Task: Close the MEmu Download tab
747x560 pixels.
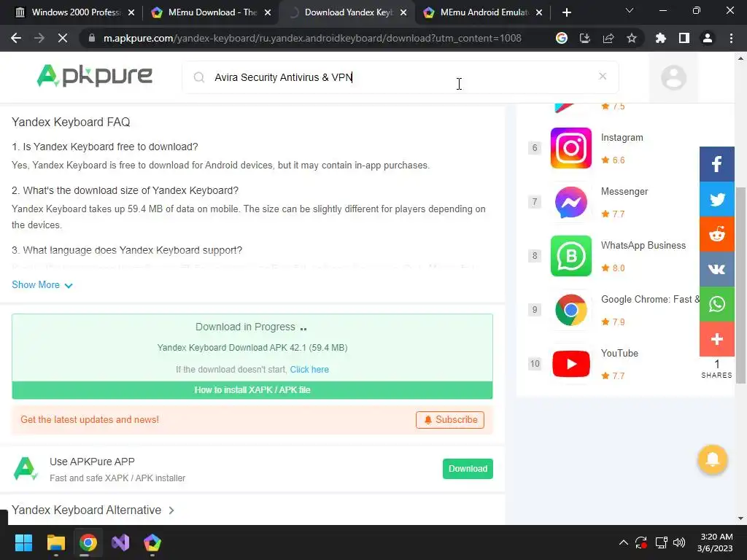Action: pyautogui.click(x=268, y=12)
